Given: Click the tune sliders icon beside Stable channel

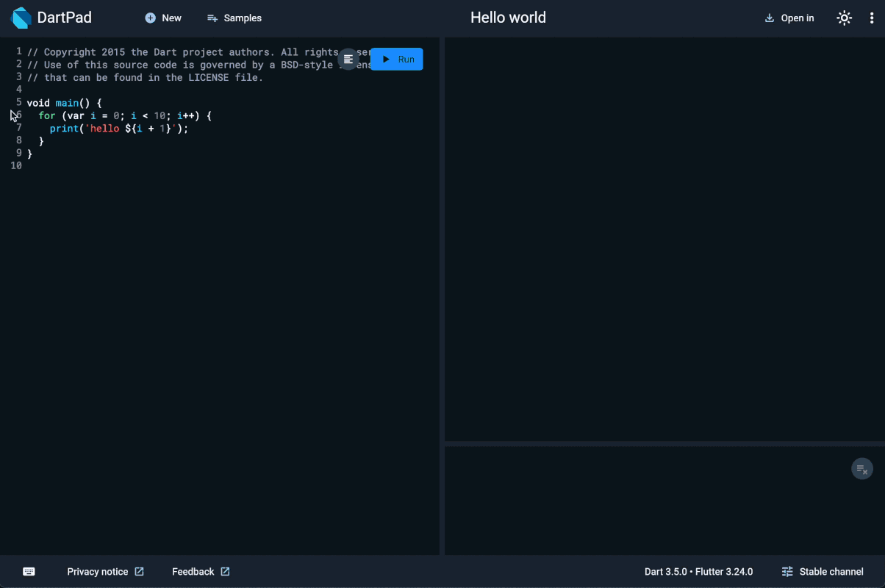Looking at the screenshot, I should point(787,571).
